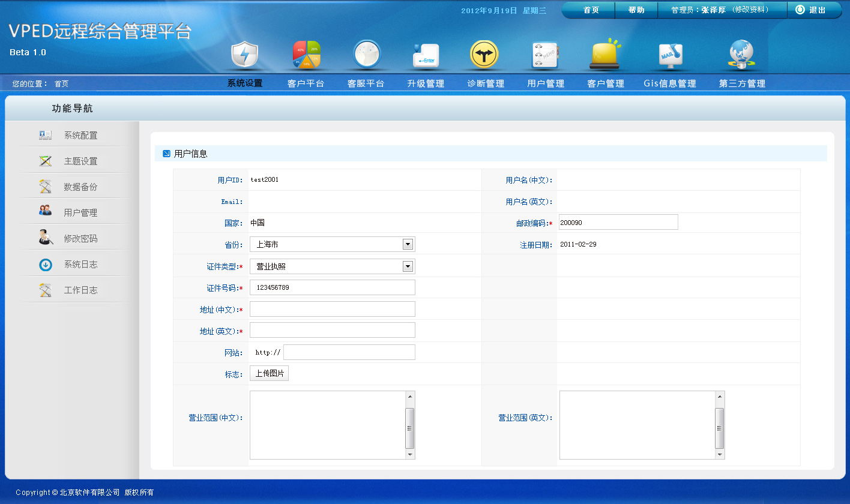The height and width of the screenshot is (504, 850).
Task: Open the Gis信息管理 menu tab
Action: click(670, 83)
